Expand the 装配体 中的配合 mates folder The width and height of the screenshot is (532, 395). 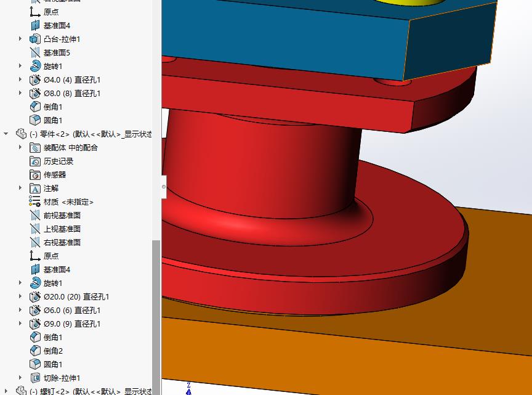[20, 147]
